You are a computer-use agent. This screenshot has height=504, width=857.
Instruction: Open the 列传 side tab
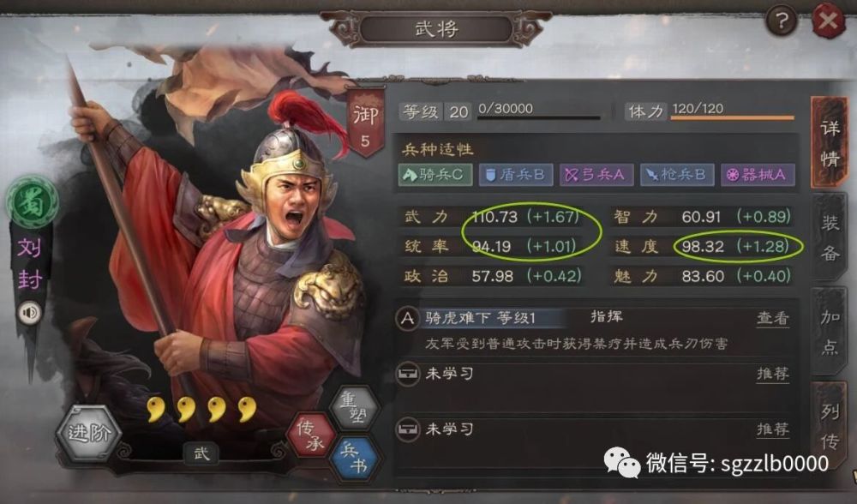point(830,426)
